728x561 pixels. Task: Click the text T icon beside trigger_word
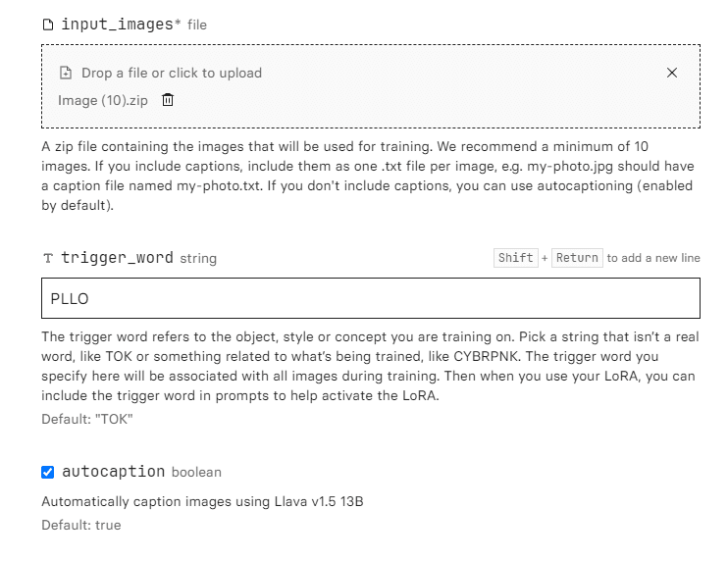click(x=48, y=258)
